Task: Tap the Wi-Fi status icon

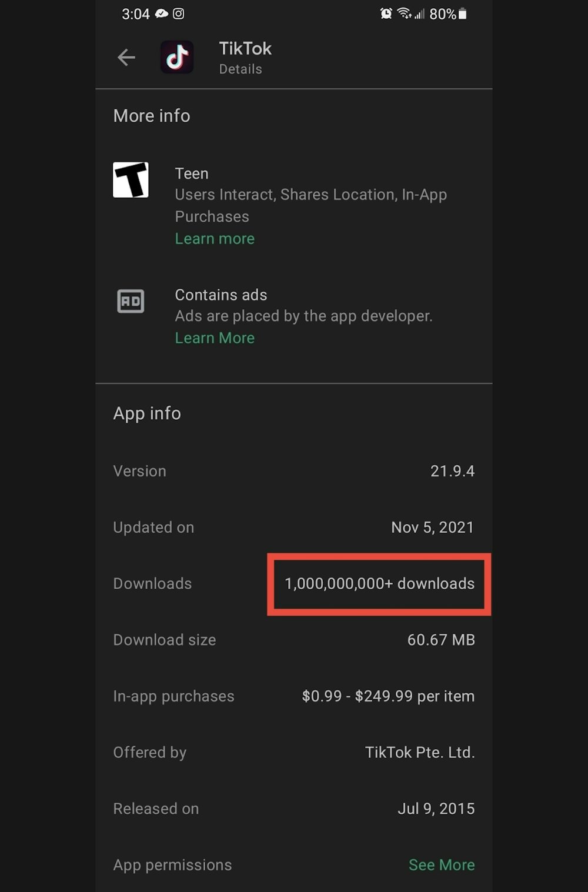Action: pyautogui.click(x=404, y=14)
